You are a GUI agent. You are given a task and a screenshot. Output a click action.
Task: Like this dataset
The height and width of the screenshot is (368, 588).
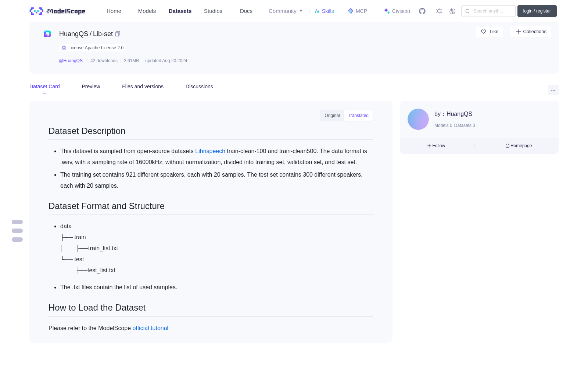pyautogui.click(x=490, y=32)
